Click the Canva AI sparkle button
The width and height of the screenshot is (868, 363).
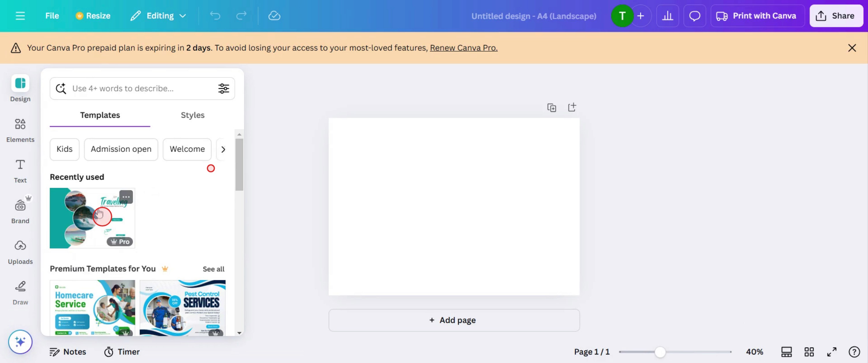(x=20, y=341)
